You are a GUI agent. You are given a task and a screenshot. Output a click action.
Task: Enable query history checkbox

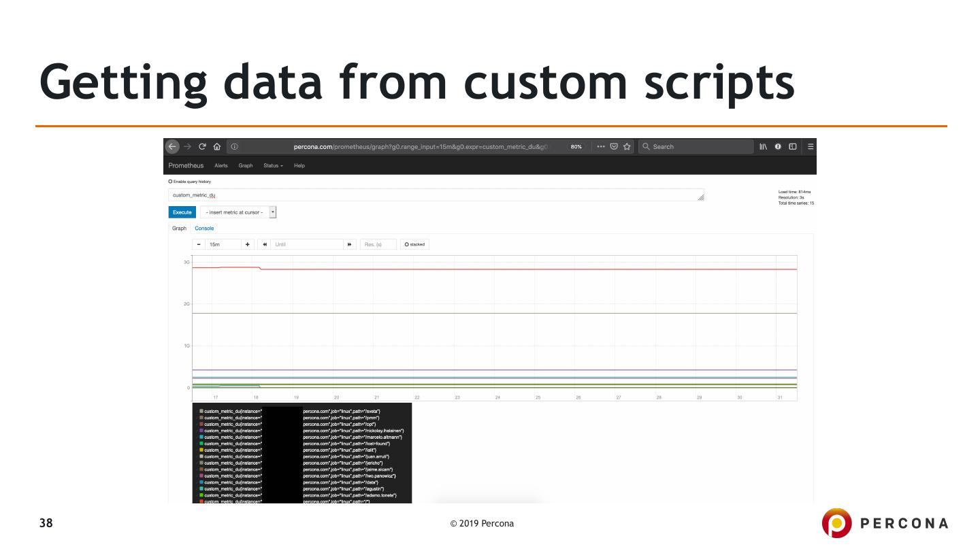[x=170, y=182]
